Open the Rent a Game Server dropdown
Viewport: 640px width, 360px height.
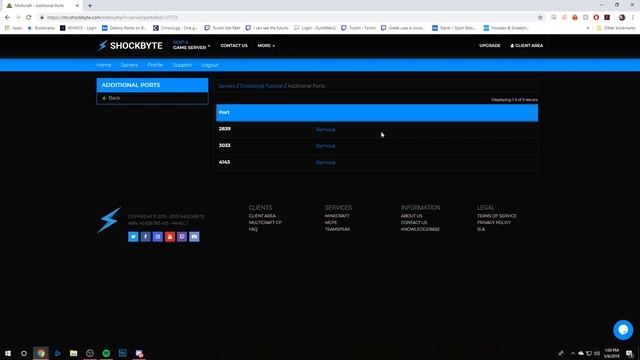coord(191,45)
